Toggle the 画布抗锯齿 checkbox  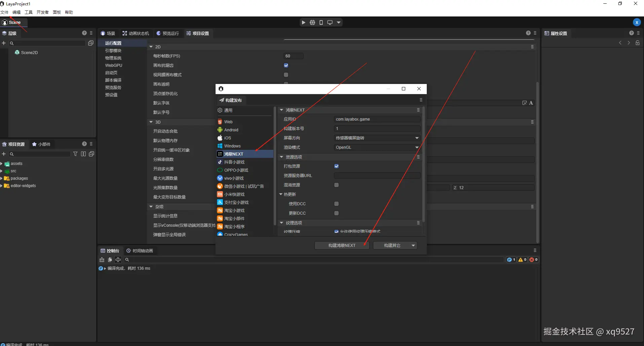click(286, 66)
